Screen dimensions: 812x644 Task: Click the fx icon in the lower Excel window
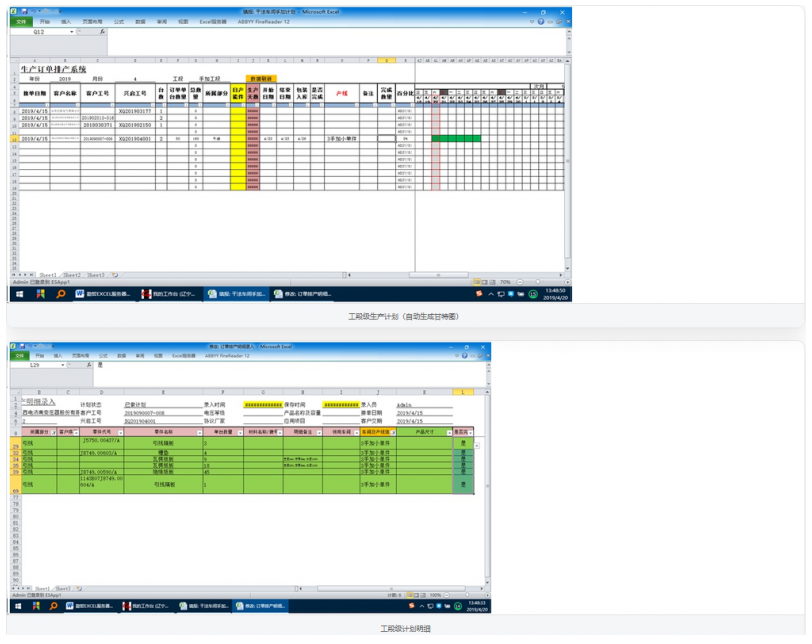[x=89, y=365]
